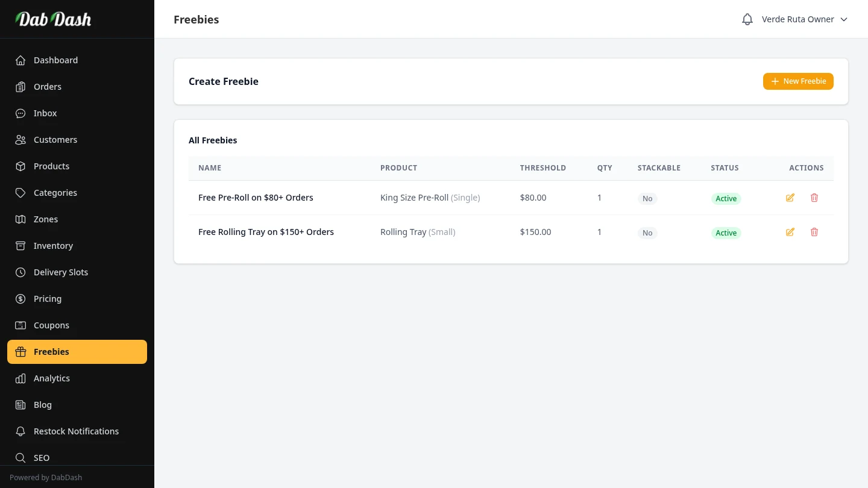Screen dimensions: 868x488
Task: Click the Active status badge for Pre-Roll
Action: coord(726,199)
